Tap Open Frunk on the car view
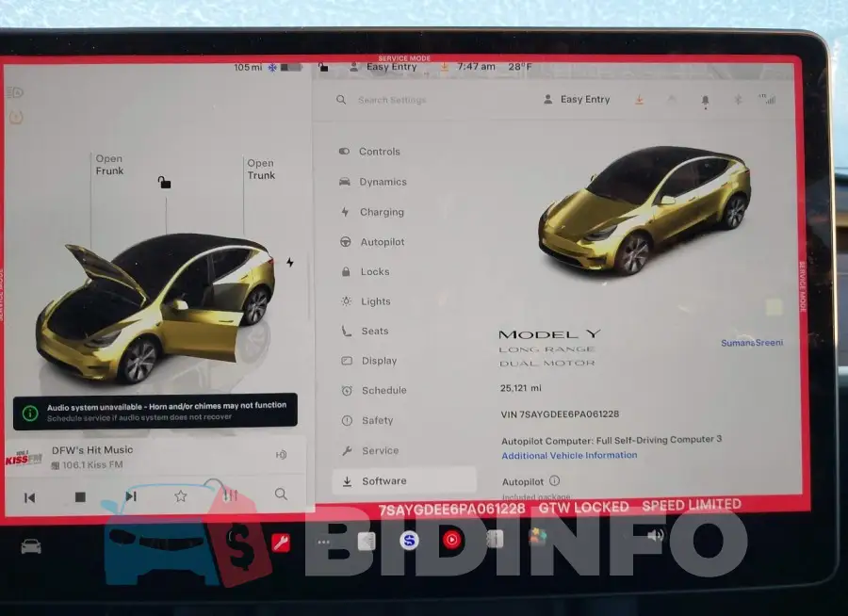The width and height of the screenshot is (848, 616). 109,165
